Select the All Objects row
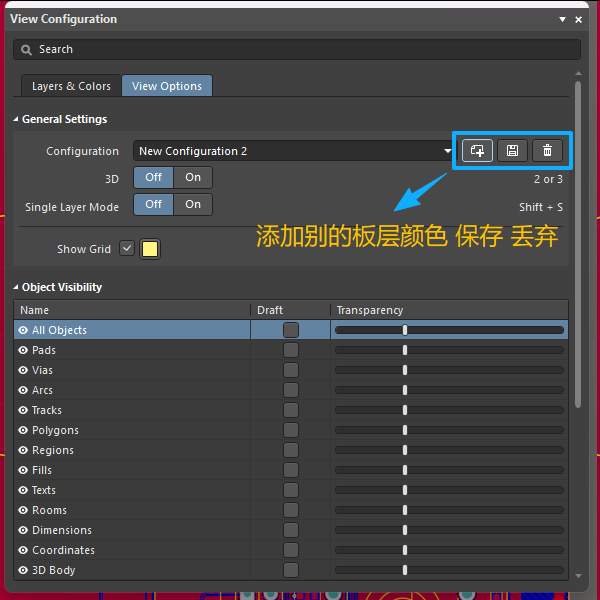The height and width of the screenshot is (600, 600). (x=291, y=330)
